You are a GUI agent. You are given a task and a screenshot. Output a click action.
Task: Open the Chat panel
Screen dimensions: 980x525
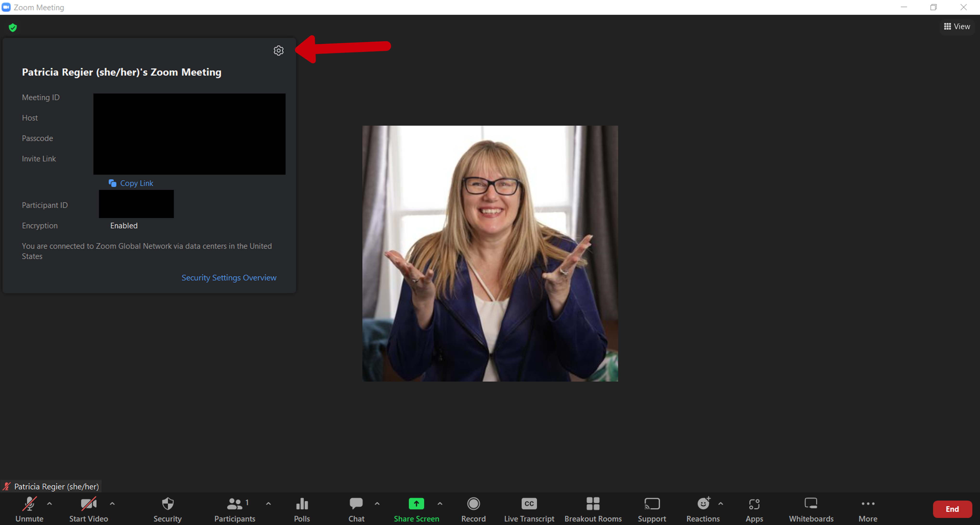(356, 509)
